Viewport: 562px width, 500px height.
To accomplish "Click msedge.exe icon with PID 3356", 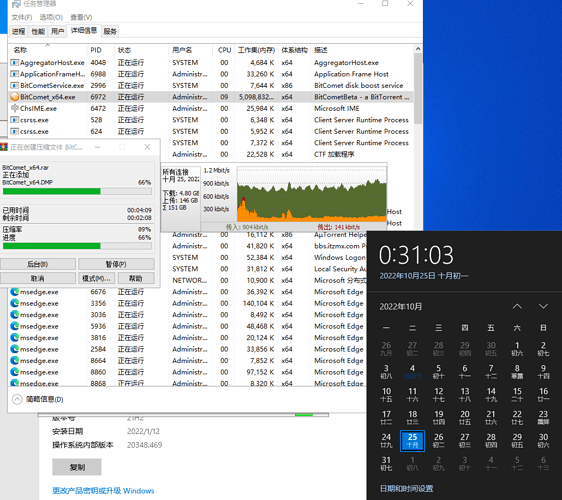I will (15, 303).
